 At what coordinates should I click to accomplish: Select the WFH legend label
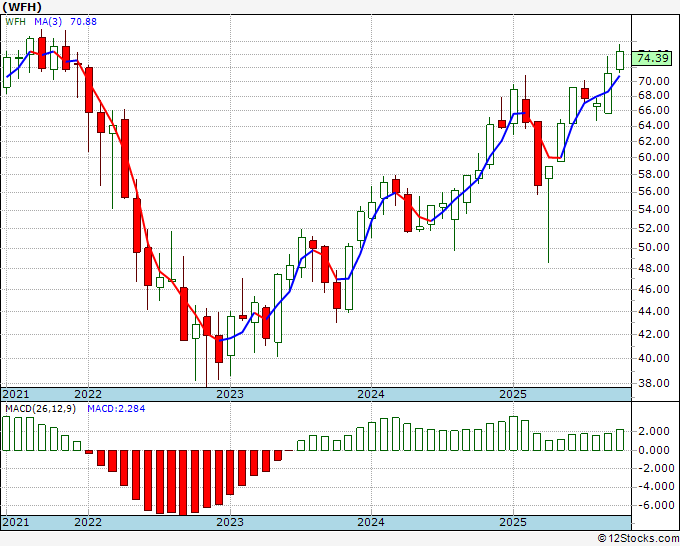[16, 22]
